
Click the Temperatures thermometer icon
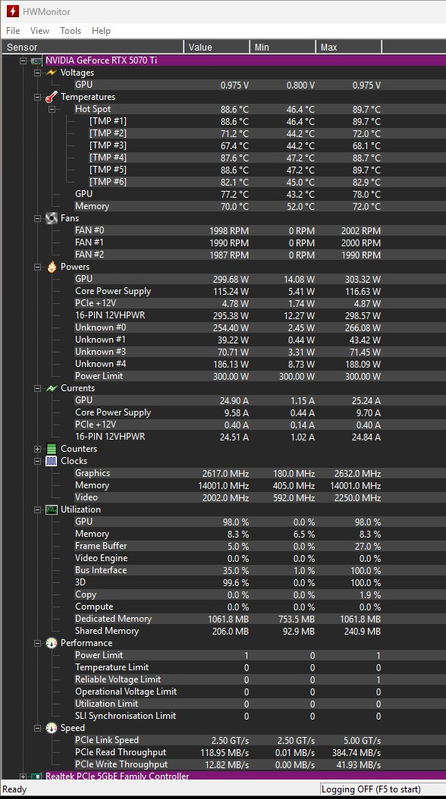51,97
